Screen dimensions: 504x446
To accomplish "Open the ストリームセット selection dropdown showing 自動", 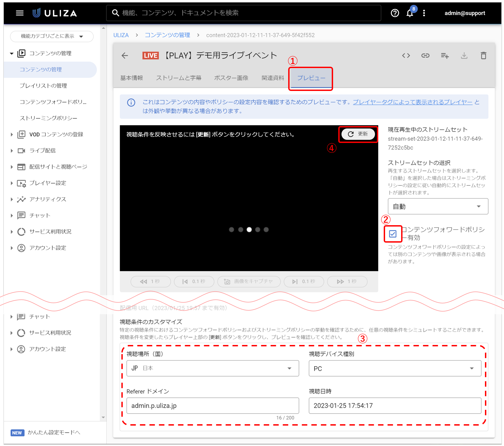I will click(x=438, y=206).
